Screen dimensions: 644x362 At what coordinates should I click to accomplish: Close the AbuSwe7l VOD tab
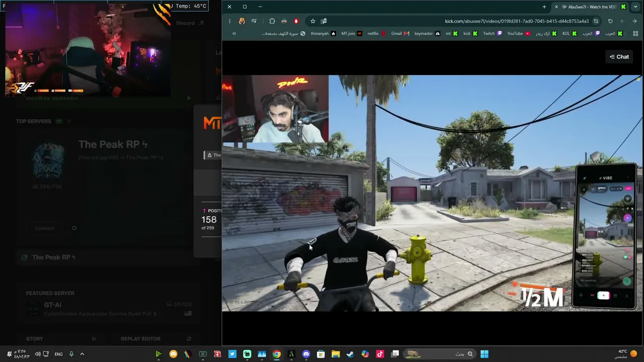tap(556, 7)
